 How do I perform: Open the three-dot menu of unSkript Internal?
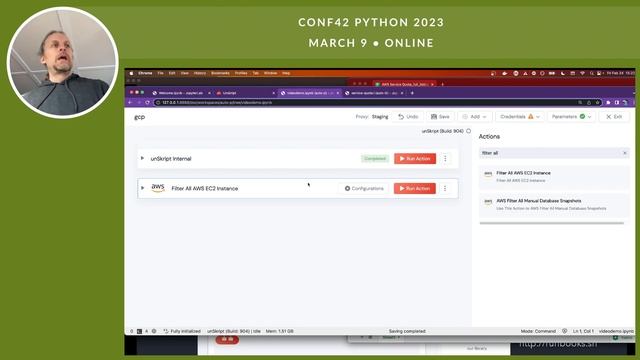click(445, 158)
